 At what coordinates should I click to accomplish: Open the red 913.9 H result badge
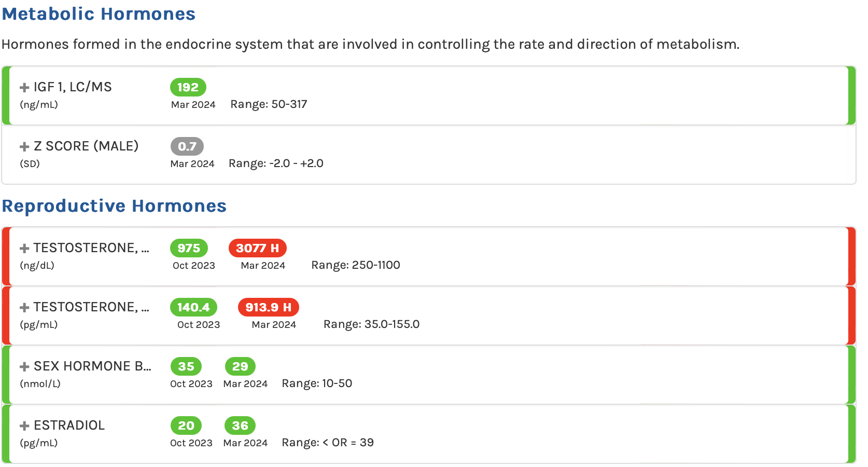[268, 307]
